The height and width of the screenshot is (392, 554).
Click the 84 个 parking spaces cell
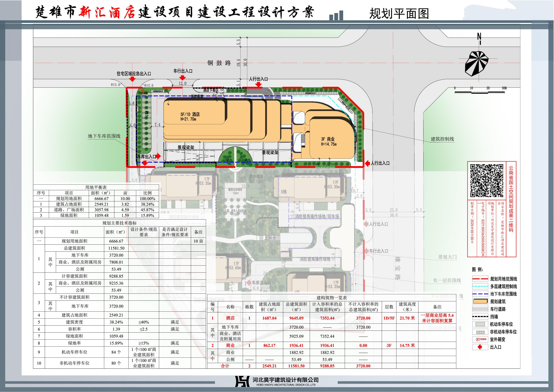[116, 352]
